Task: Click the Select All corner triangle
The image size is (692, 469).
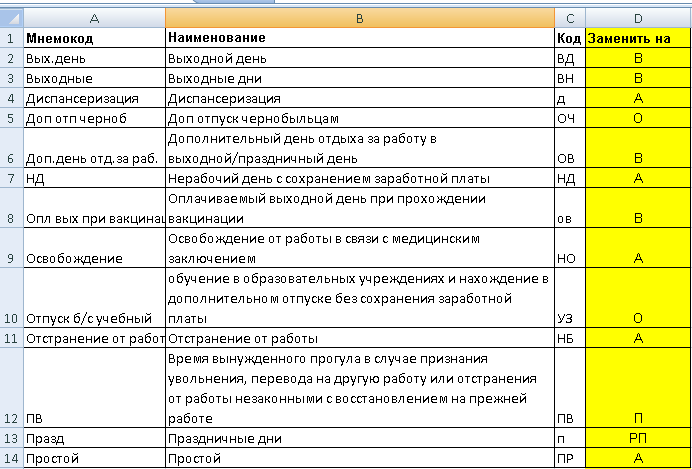Action: click(11, 18)
